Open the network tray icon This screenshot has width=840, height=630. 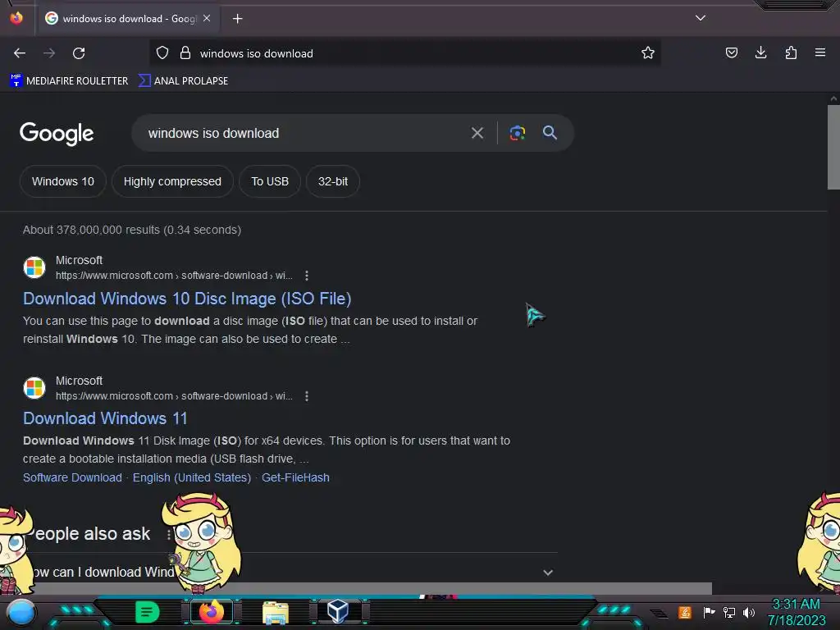click(729, 612)
